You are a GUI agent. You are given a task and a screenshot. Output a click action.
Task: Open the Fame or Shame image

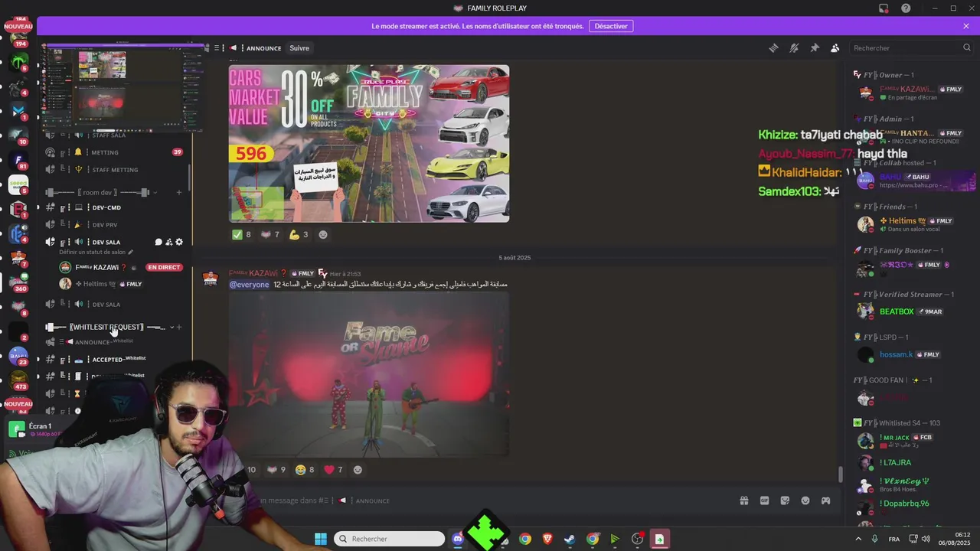pos(369,375)
